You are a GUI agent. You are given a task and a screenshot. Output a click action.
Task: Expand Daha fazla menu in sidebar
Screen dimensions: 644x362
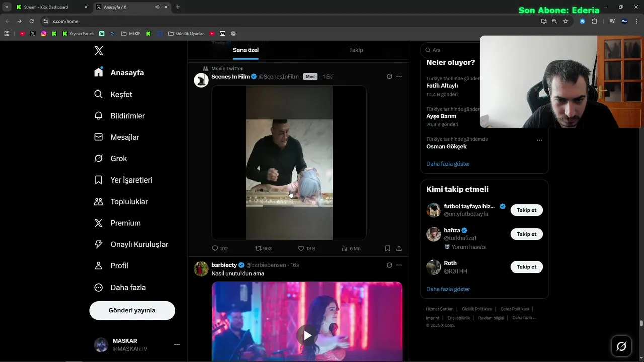coord(120,288)
